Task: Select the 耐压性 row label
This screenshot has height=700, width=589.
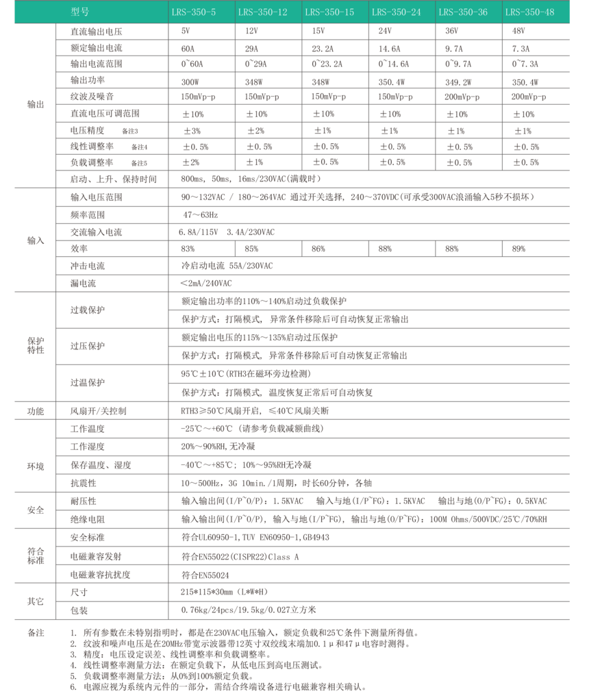Action: [83, 501]
